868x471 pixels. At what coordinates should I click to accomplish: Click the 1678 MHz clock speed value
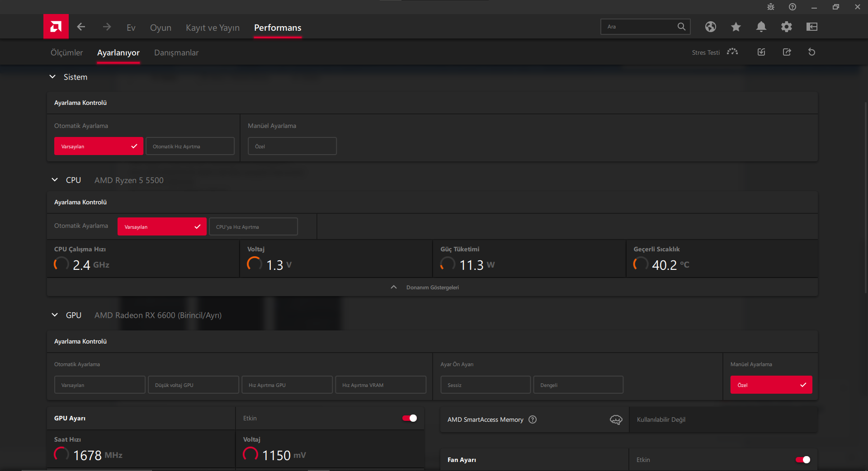point(98,455)
